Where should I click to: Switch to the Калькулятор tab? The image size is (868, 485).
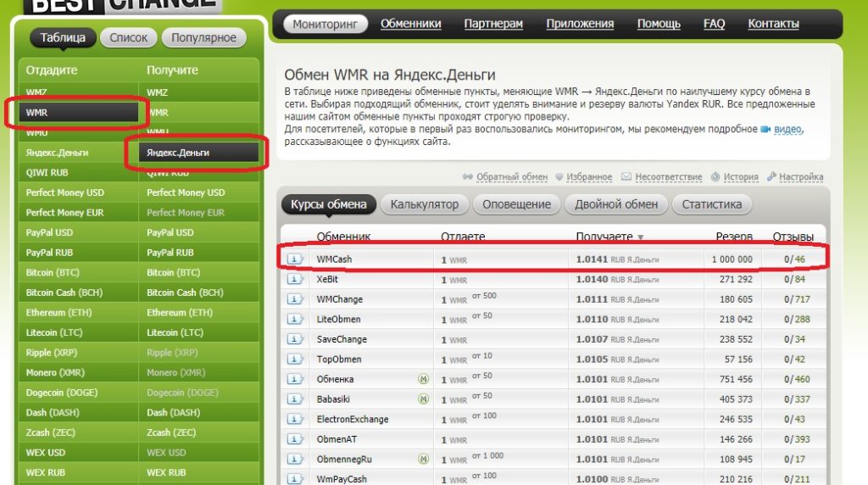click(425, 204)
